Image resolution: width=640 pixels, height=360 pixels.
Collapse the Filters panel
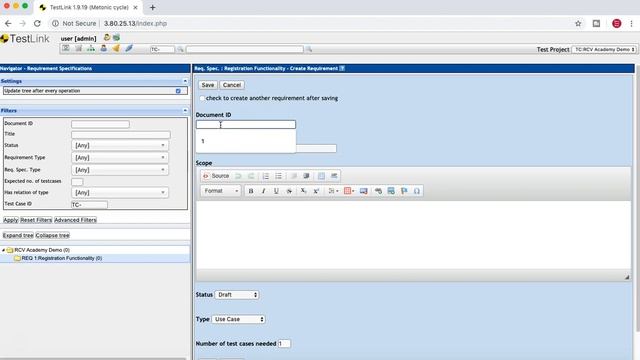[x=185, y=110]
